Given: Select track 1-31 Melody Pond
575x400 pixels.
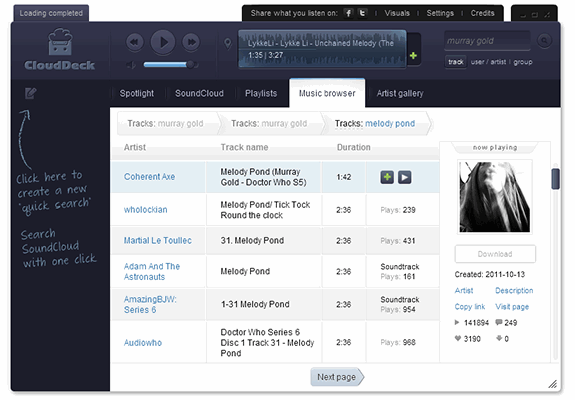Looking at the screenshot, I should tap(255, 304).
